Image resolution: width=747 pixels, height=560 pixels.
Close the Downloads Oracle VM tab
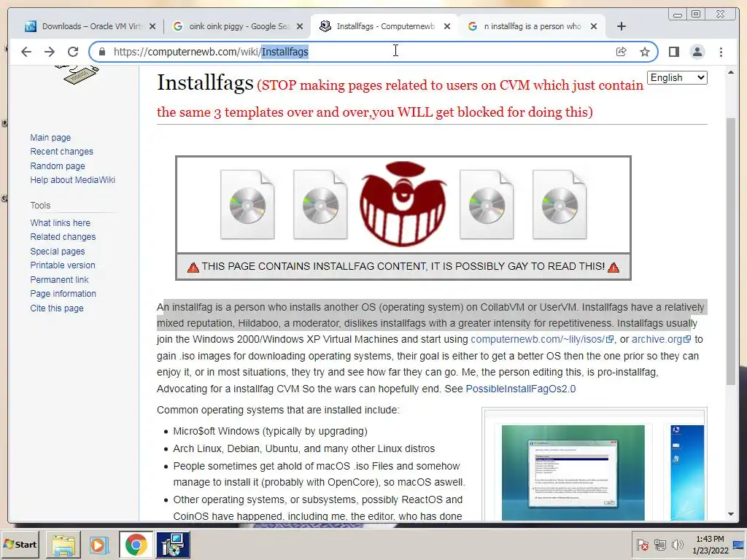click(x=152, y=26)
